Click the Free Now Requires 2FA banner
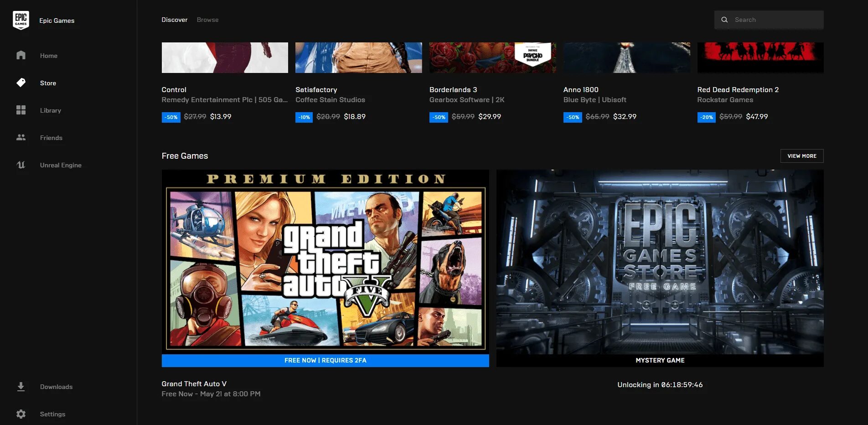 point(325,360)
